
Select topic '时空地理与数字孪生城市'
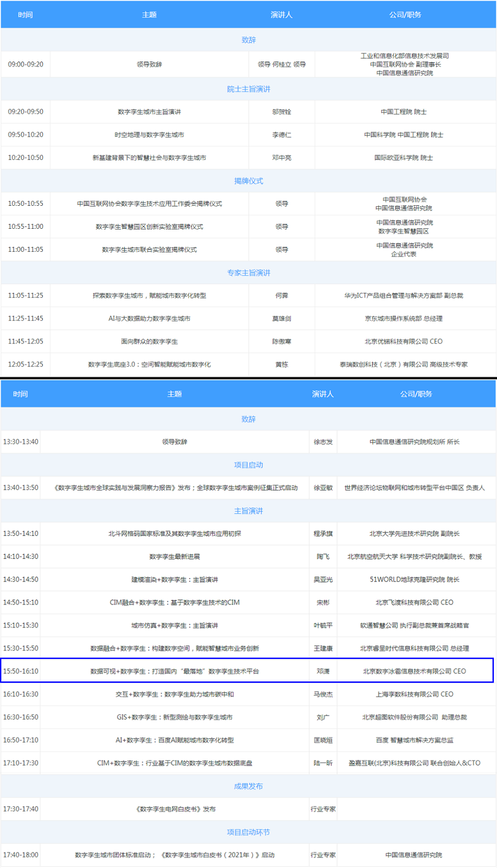coord(149,135)
